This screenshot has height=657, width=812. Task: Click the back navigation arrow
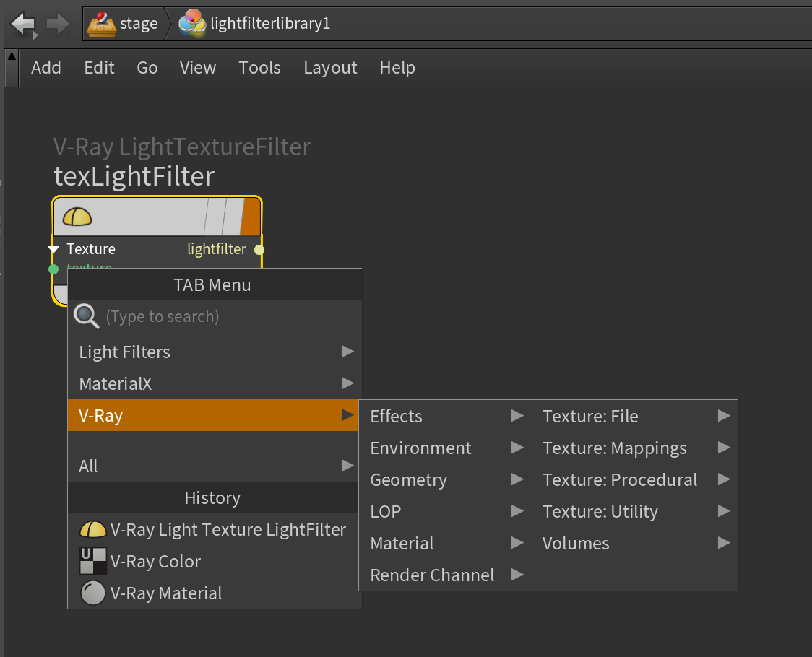[23, 24]
